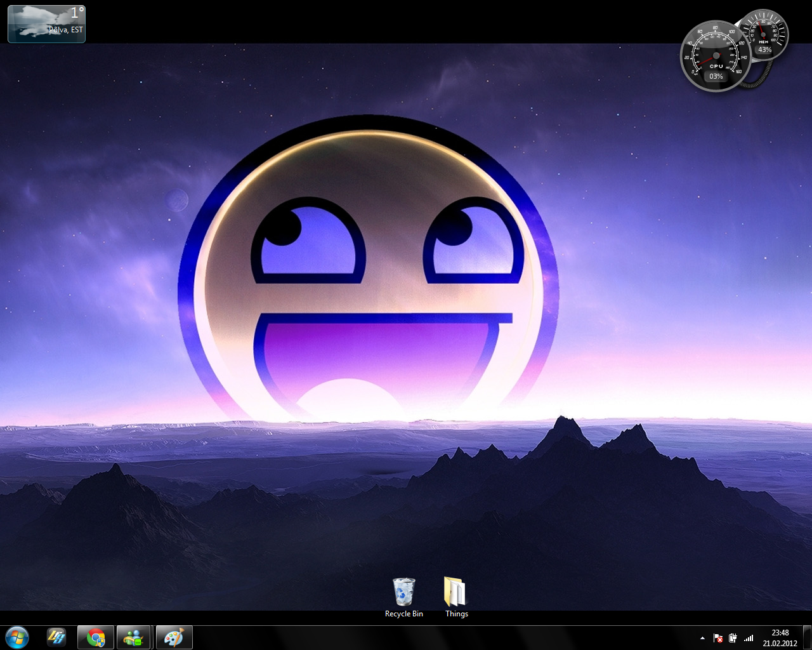
Task: Click the CPU meter gauge gadget
Action: (x=716, y=56)
